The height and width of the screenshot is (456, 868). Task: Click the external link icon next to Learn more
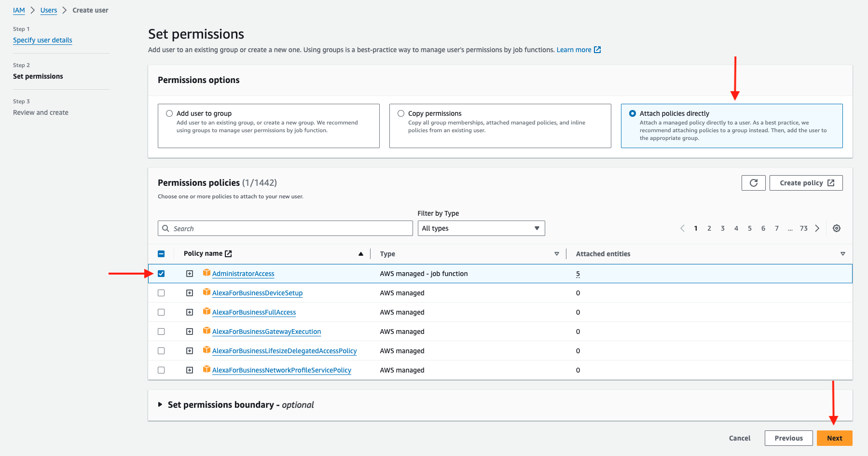[x=597, y=49]
